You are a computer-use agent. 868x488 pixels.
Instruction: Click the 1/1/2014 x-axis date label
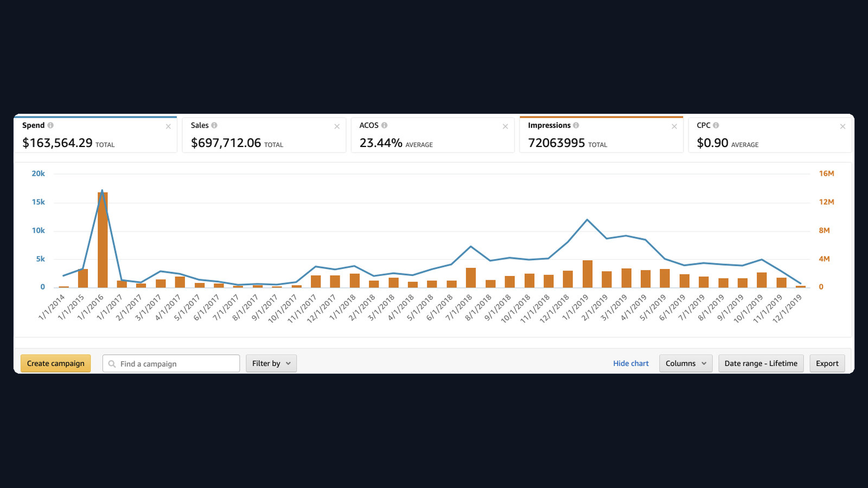pos(52,307)
